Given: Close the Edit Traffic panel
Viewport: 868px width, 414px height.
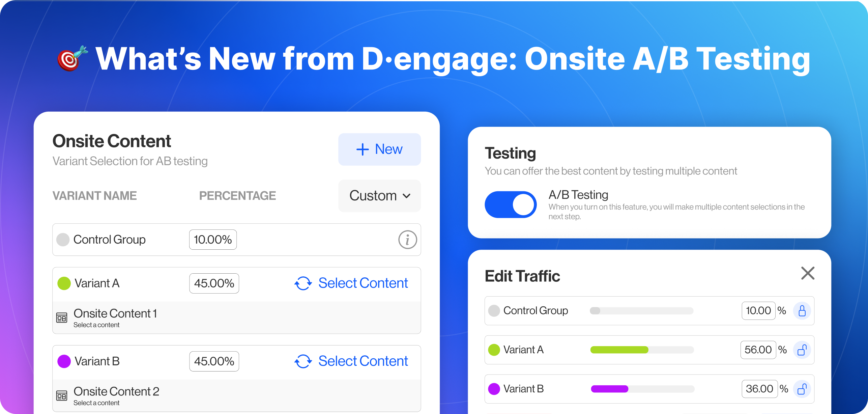Looking at the screenshot, I should pos(808,273).
